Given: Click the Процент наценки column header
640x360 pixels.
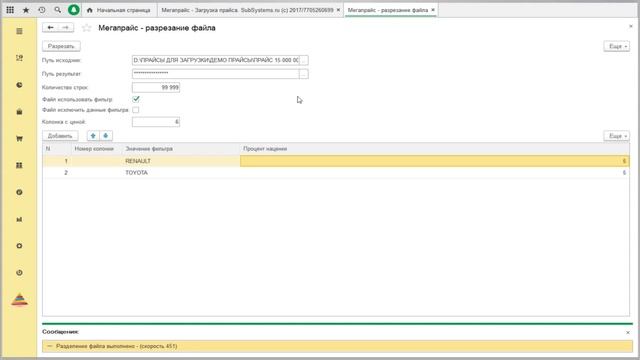Looking at the screenshot, I should click(435, 149).
